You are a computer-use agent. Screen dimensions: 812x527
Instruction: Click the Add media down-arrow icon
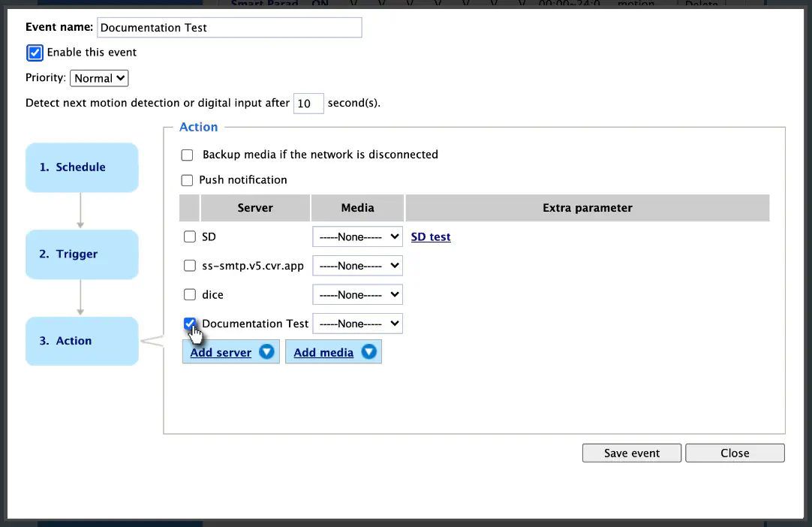tap(368, 352)
